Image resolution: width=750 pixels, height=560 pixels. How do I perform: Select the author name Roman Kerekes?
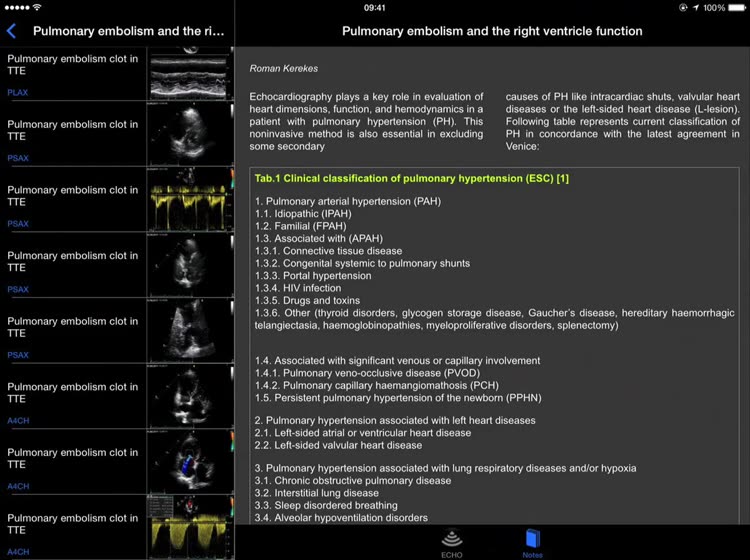[x=284, y=68]
